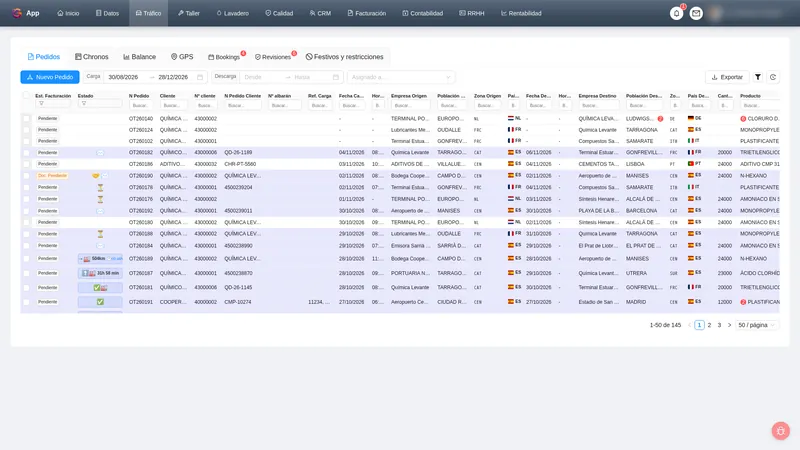Image resolution: width=800 pixels, height=450 pixels.
Task: Open the notifications bell icon
Action: [677, 13]
